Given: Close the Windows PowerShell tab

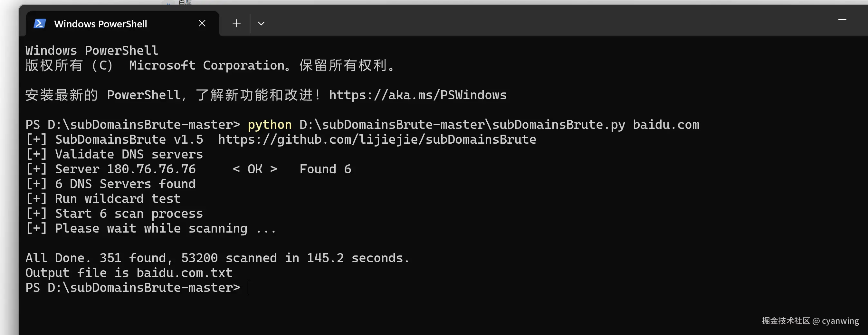Looking at the screenshot, I should click(x=202, y=23).
